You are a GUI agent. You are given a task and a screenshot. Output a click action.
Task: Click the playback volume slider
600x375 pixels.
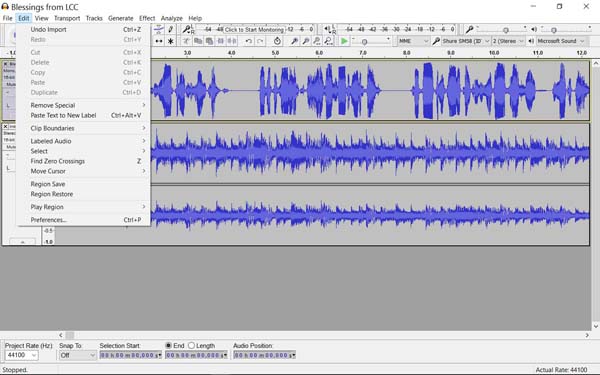pyautogui.click(x=565, y=29)
